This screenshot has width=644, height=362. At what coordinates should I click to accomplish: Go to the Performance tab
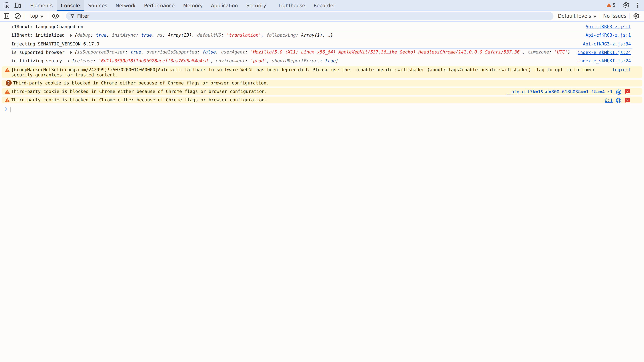pos(159,5)
